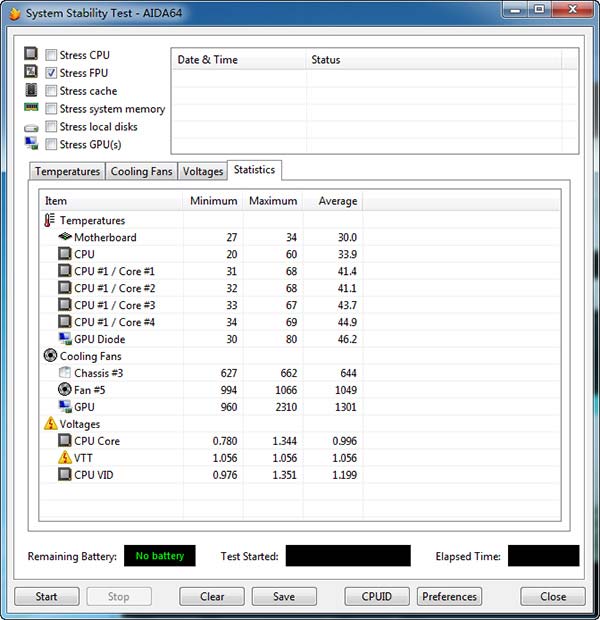Click the Average column header

[337, 201]
